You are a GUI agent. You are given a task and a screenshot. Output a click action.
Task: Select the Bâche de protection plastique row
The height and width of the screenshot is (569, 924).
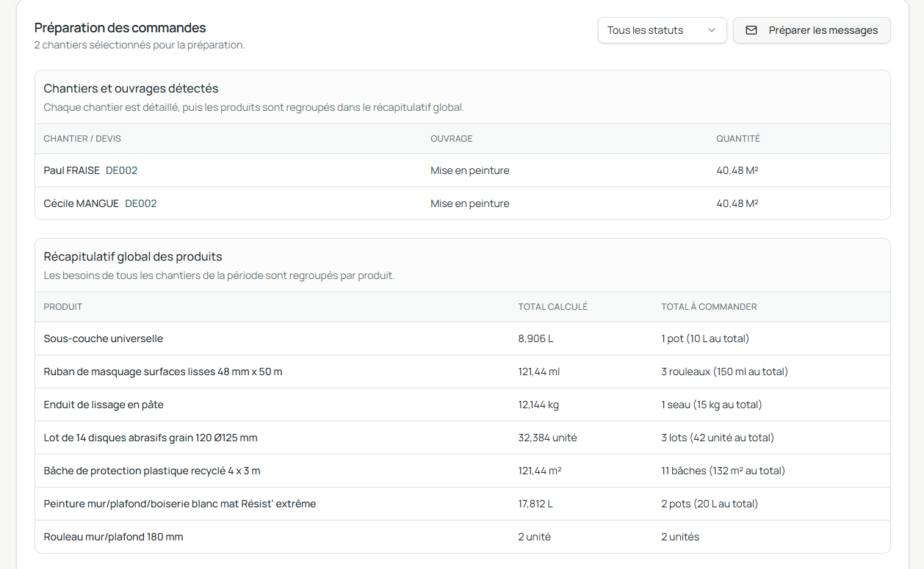(463, 471)
